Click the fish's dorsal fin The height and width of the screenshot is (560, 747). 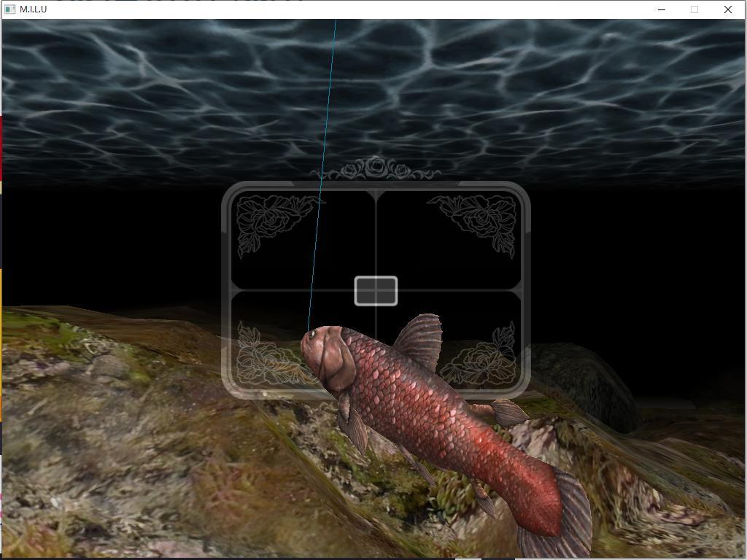pyautogui.click(x=419, y=339)
